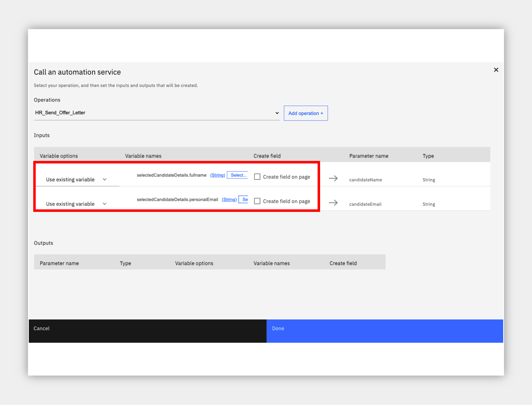Check Create field on page for candidateEmail
The width and height of the screenshot is (532, 405).
click(x=257, y=201)
